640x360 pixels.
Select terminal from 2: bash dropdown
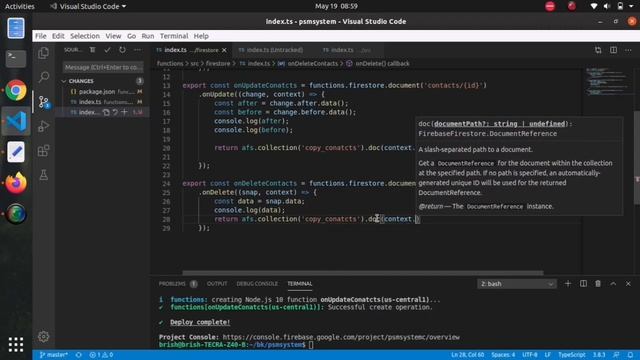(516, 284)
